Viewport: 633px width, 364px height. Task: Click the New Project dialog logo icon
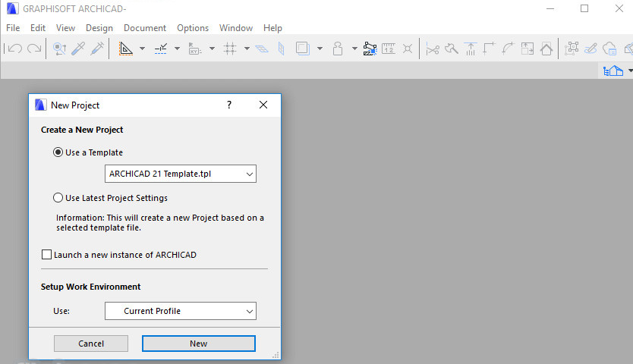coord(40,105)
